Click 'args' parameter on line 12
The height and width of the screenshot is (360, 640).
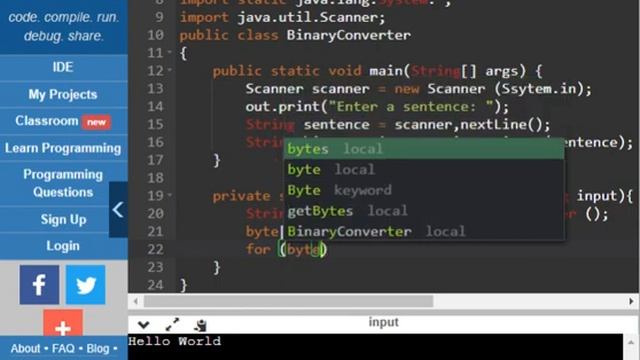click(x=502, y=71)
